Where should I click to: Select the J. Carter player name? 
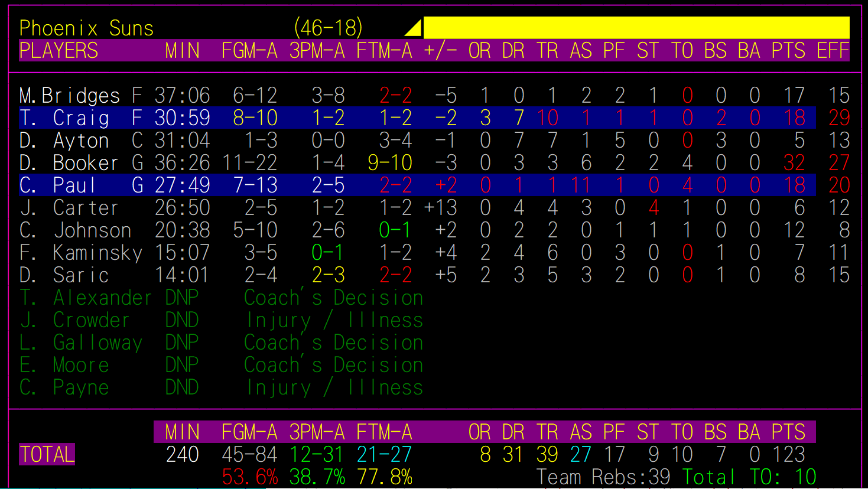(x=69, y=208)
